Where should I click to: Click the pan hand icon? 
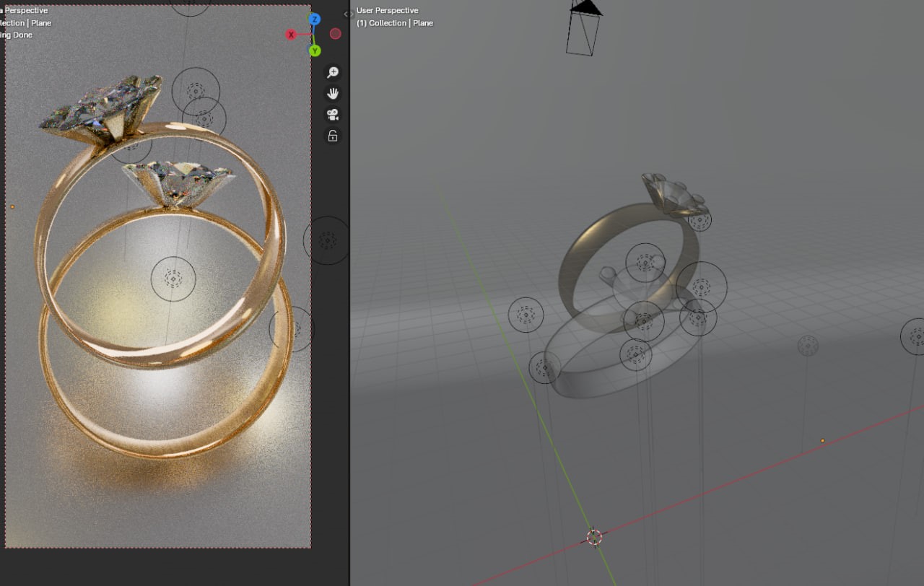coord(333,93)
